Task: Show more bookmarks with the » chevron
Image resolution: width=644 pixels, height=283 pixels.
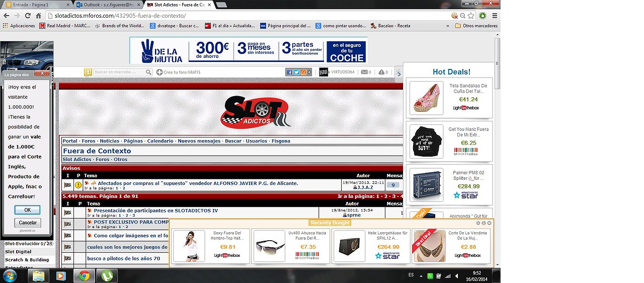Action: point(447,26)
